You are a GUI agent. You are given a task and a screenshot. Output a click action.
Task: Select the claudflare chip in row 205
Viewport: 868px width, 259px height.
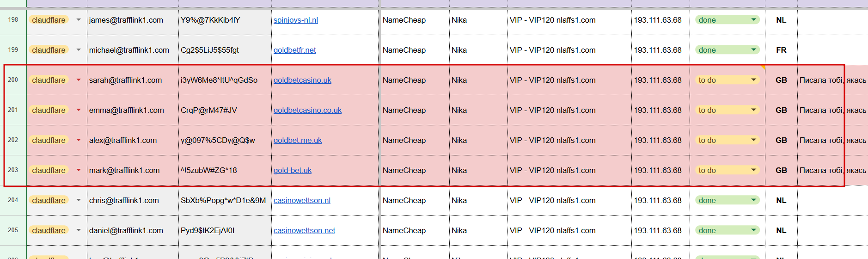[x=49, y=230]
